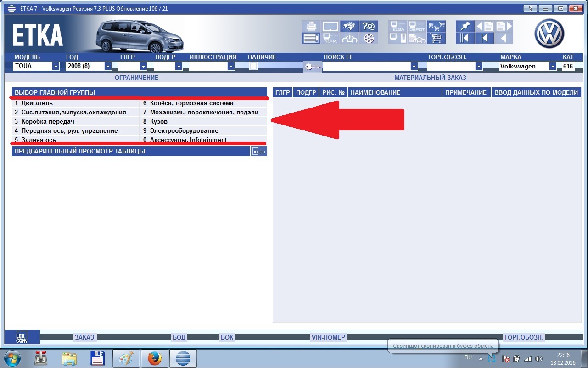Select main group 1 Двигатель
The width and height of the screenshot is (588, 368).
tap(76, 103)
